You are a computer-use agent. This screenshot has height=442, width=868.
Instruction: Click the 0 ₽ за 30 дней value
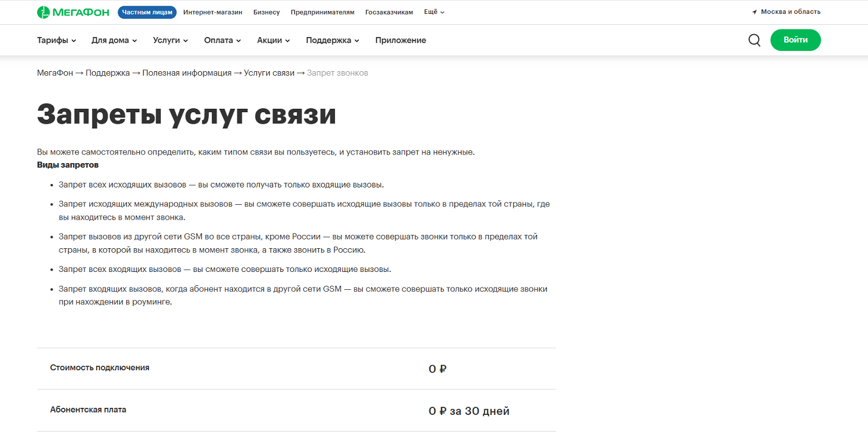[x=469, y=411]
